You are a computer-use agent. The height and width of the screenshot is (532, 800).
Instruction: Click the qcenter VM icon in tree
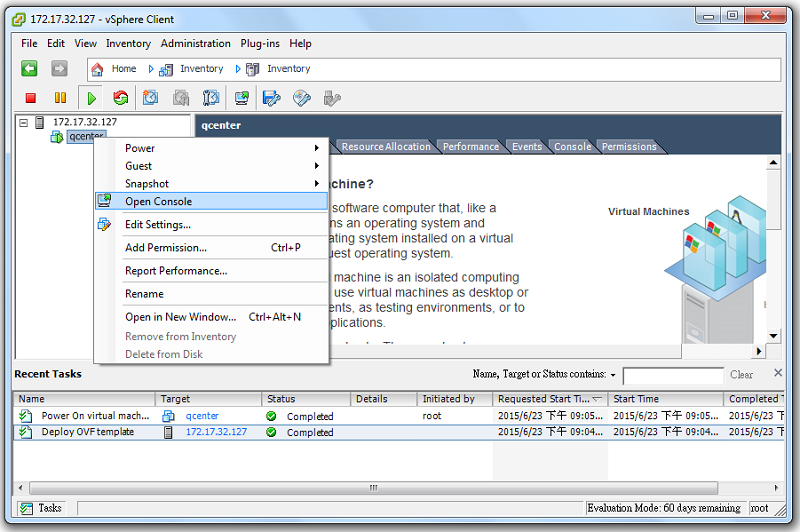tap(57, 137)
